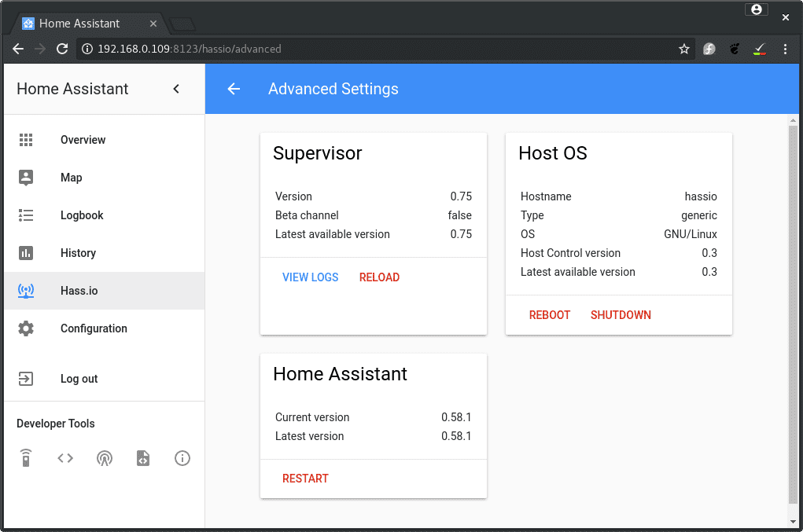Open the Overview sidebar item

[x=83, y=140]
